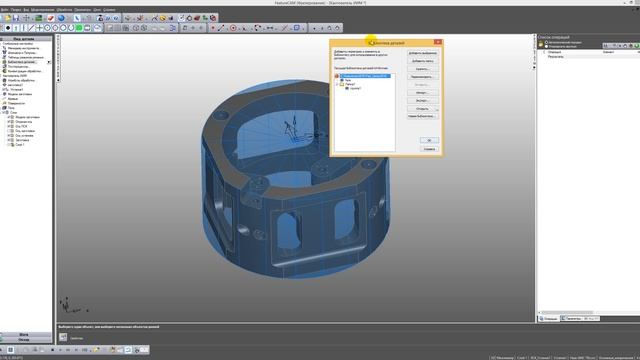
Task: Open the 'Моделирование' menu
Action: click(42, 9)
